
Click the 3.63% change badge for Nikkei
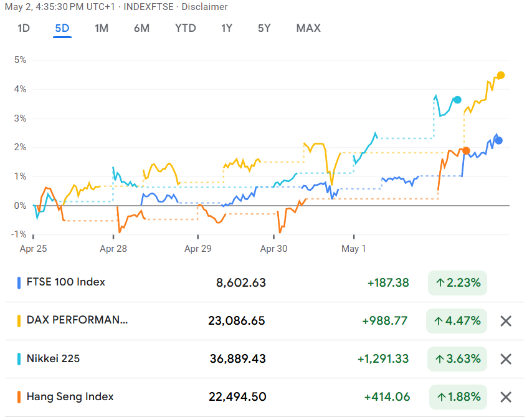pyautogui.click(x=457, y=359)
